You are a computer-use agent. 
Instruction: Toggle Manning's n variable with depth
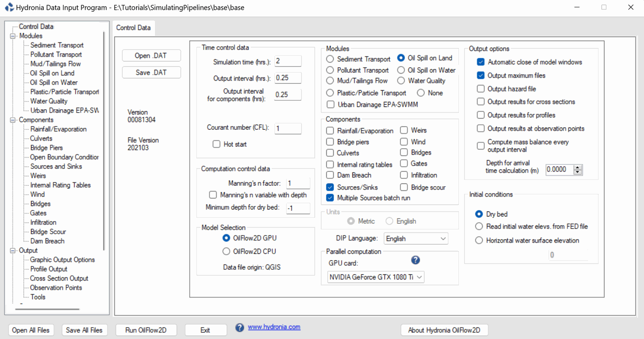click(213, 195)
